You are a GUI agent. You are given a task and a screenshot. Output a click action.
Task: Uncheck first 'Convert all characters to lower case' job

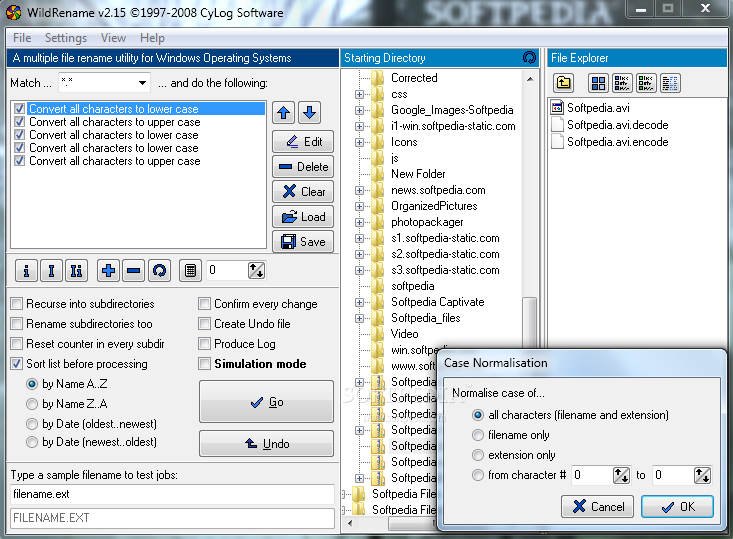19,109
